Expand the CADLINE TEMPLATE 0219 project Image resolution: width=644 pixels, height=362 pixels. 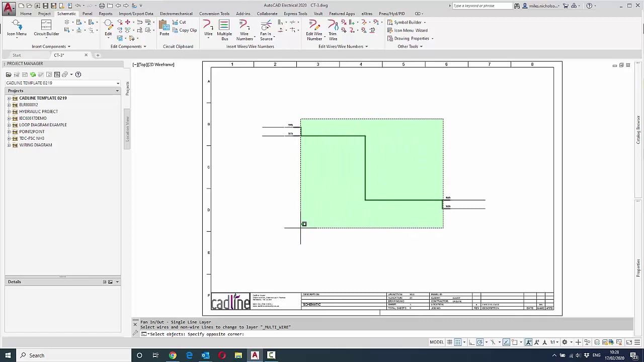pos(9,98)
